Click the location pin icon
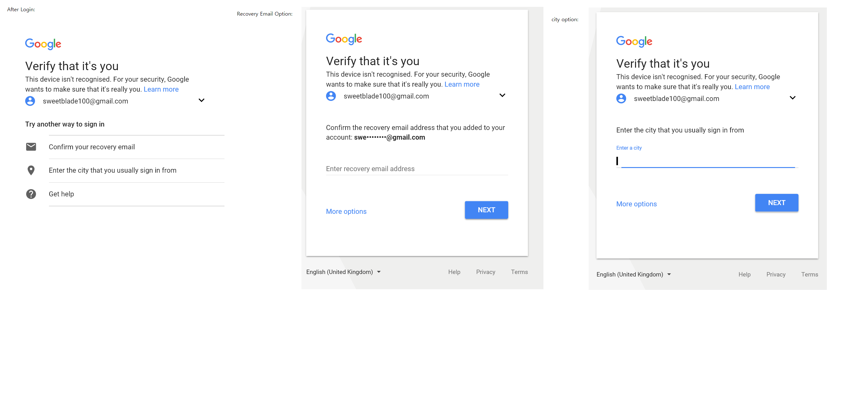868x413 pixels. 31,170
